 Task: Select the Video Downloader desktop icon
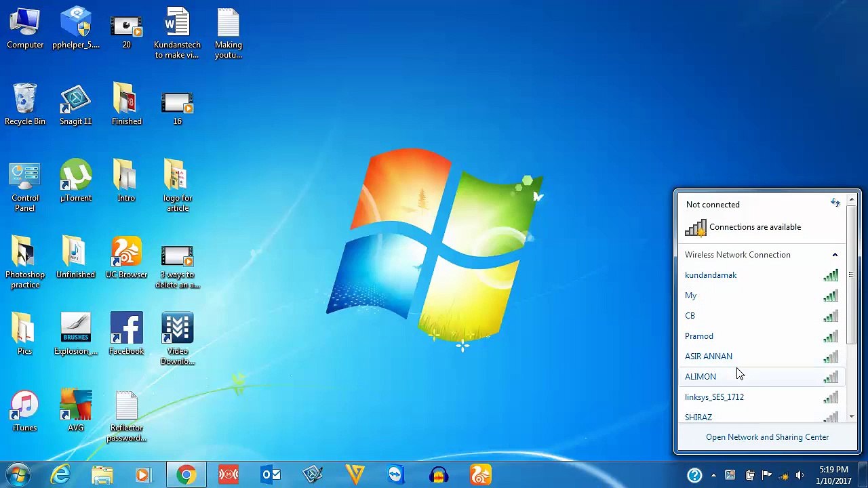177,339
